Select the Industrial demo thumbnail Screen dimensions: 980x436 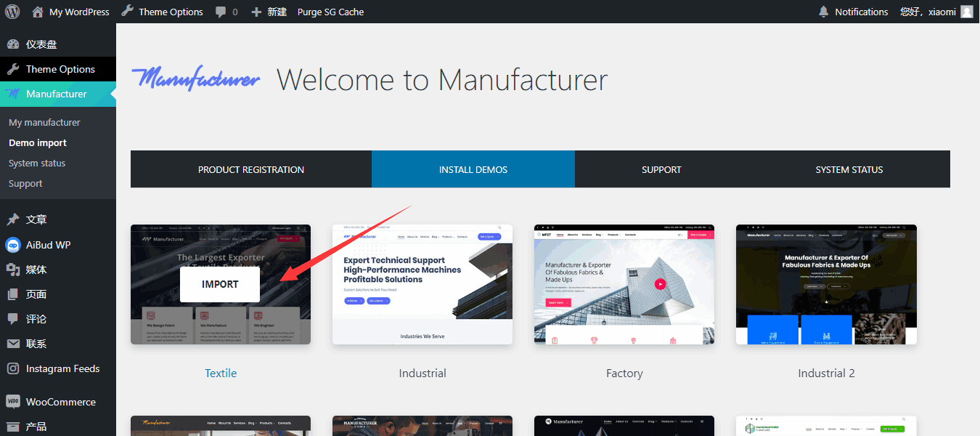coord(422,284)
